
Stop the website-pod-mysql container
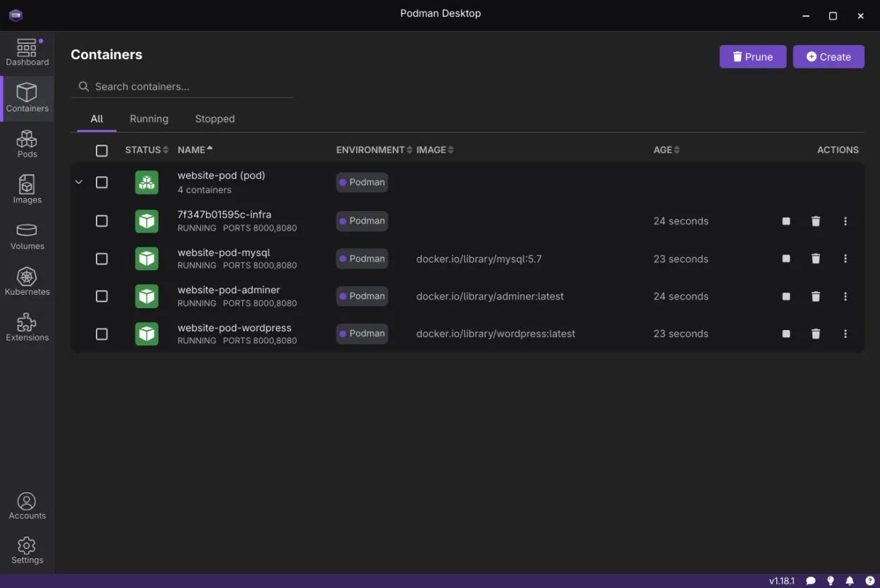[x=786, y=259]
